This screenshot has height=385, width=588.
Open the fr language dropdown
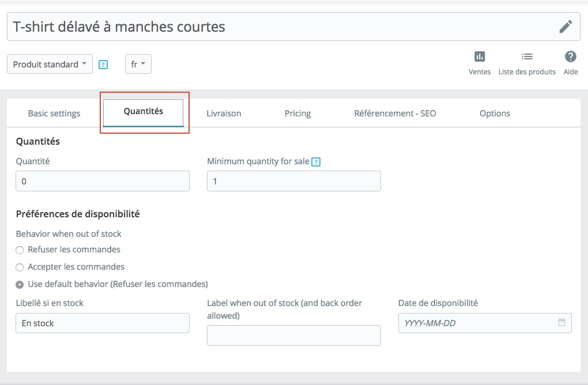(x=138, y=64)
